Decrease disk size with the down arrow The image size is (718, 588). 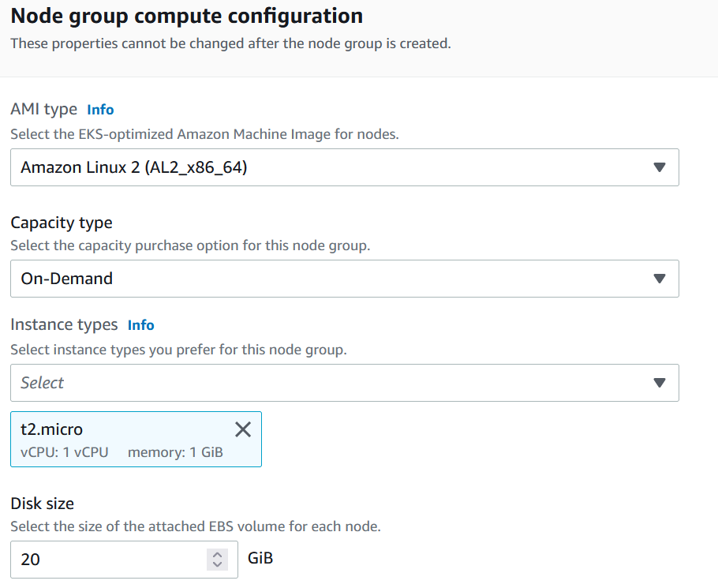tap(218, 564)
